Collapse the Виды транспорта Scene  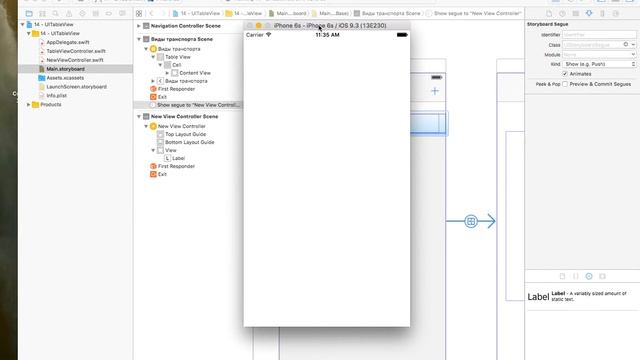click(x=139, y=39)
